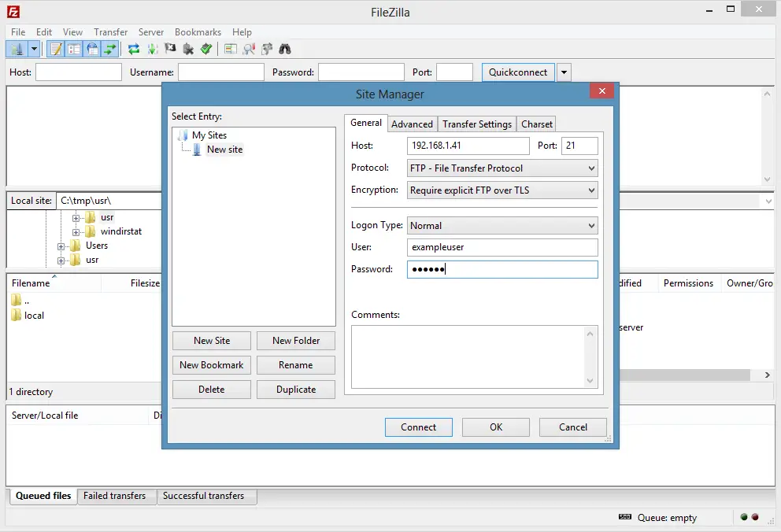Viewport: 781px width, 532px height.
Task: Toggle processing of the transfer queue icon
Action: [x=153, y=49]
